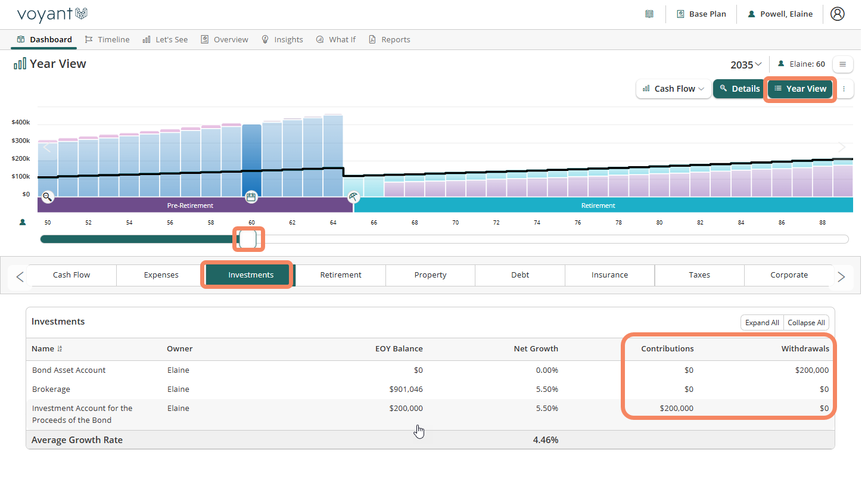Click the user profile avatar icon
Screen dimensions: 868x483
coord(837,14)
